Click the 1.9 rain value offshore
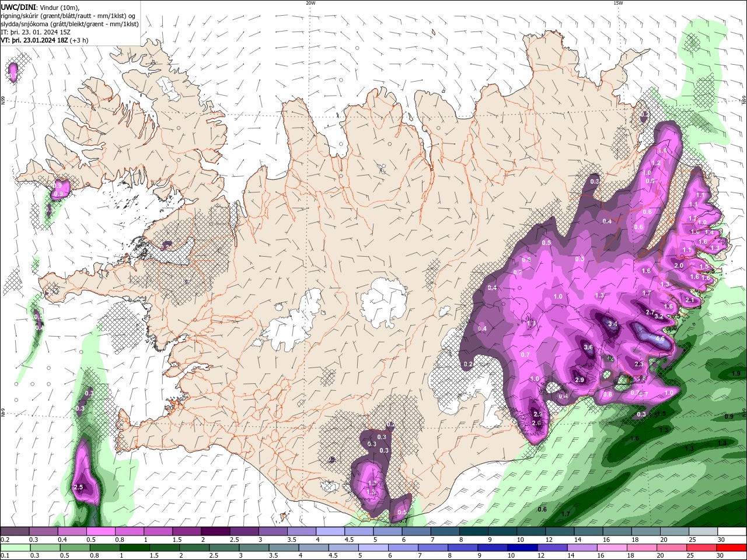The image size is (747, 560). point(736,373)
